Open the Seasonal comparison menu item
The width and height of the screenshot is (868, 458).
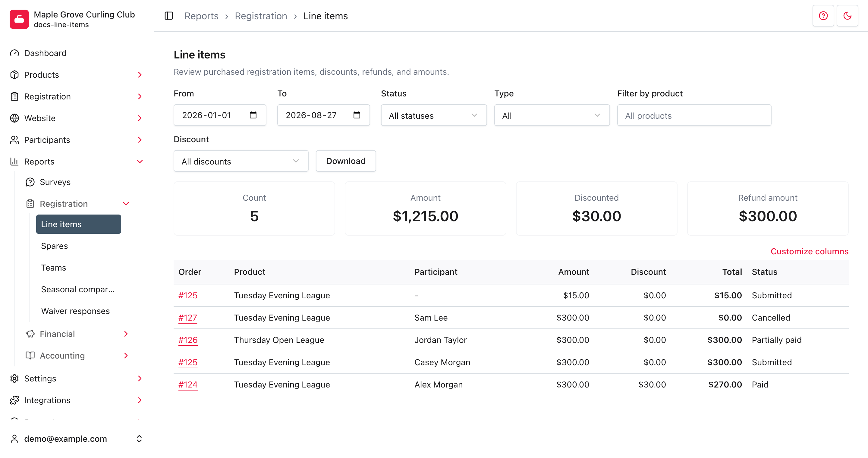pyautogui.click(x=78, y=289)
